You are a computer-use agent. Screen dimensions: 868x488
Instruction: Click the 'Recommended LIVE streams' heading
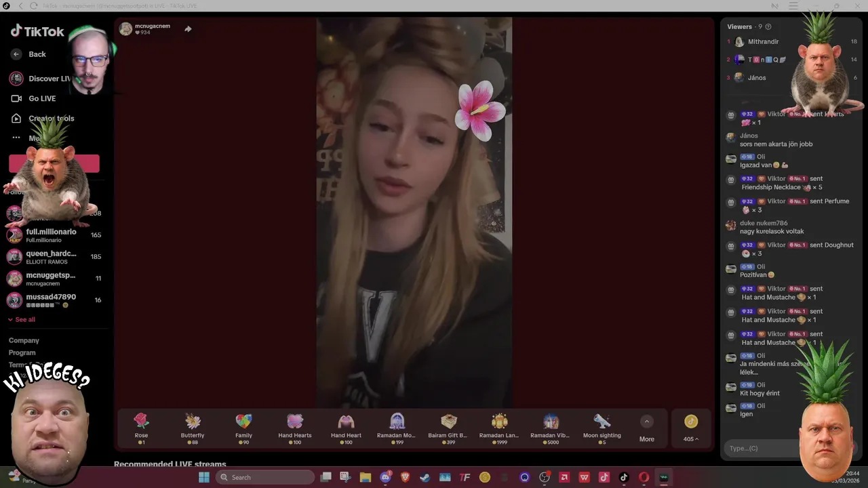(170, 465)
